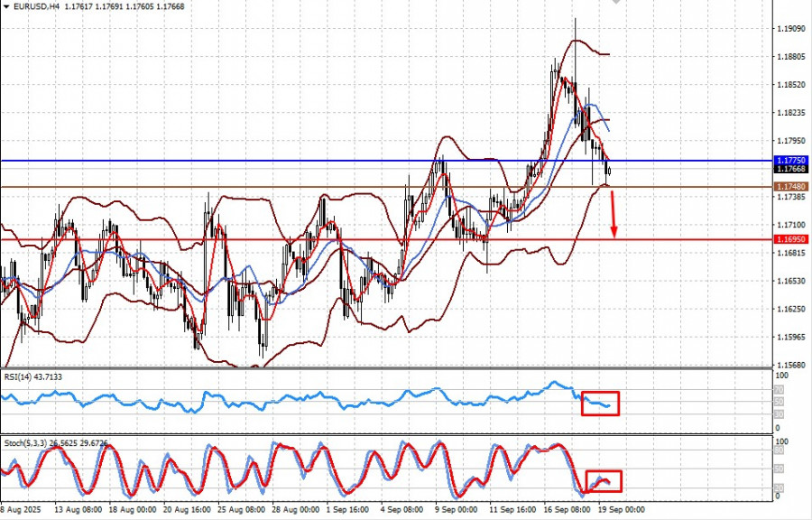Select the red rectangle in Stochastic panel
This screenshot has height=520, width=812.
click(x=604, y=481)
